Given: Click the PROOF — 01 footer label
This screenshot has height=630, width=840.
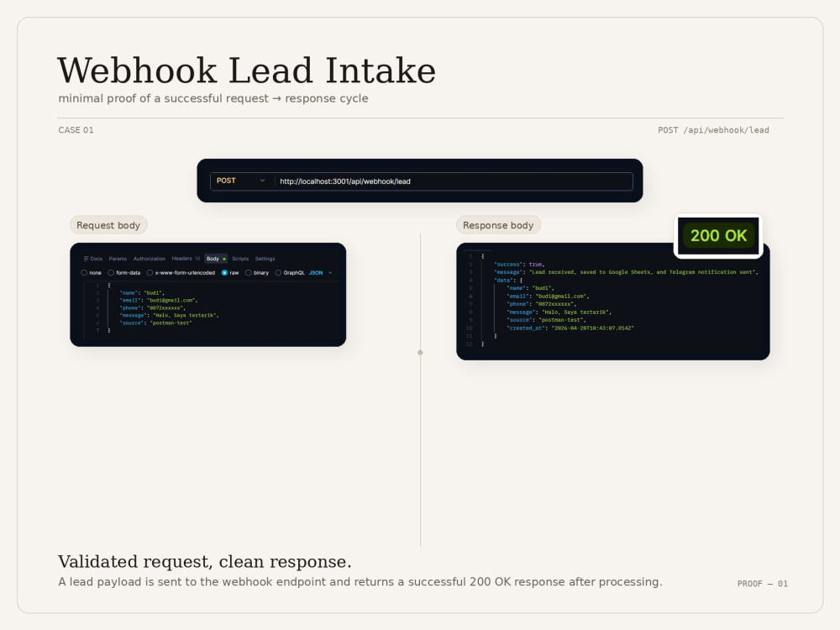Looking at the screenshot, I should click(x=763, y=584).
